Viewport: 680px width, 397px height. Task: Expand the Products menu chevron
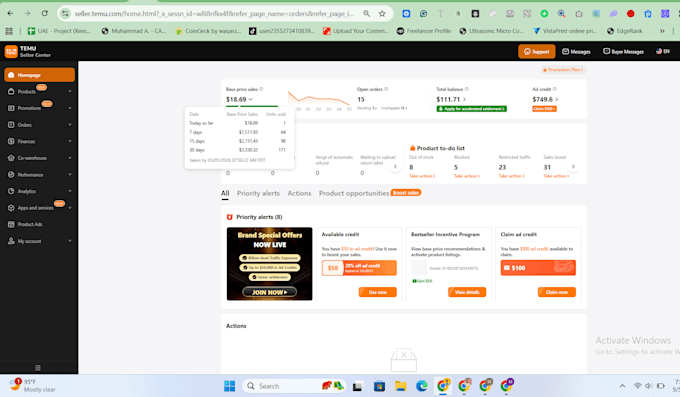click(70, 92)
